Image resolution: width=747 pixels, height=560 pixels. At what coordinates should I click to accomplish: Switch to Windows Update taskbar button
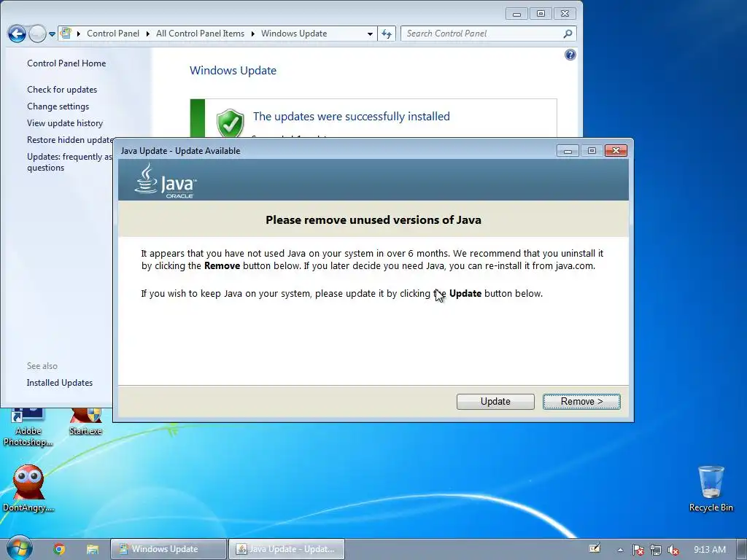click(x=169, y=549)
